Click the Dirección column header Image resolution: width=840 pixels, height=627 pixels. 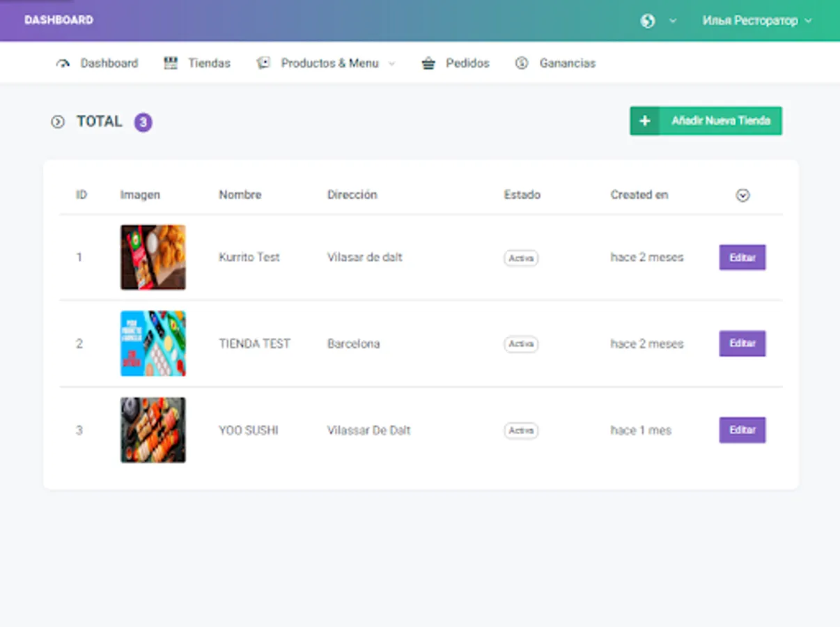[352, 195]
